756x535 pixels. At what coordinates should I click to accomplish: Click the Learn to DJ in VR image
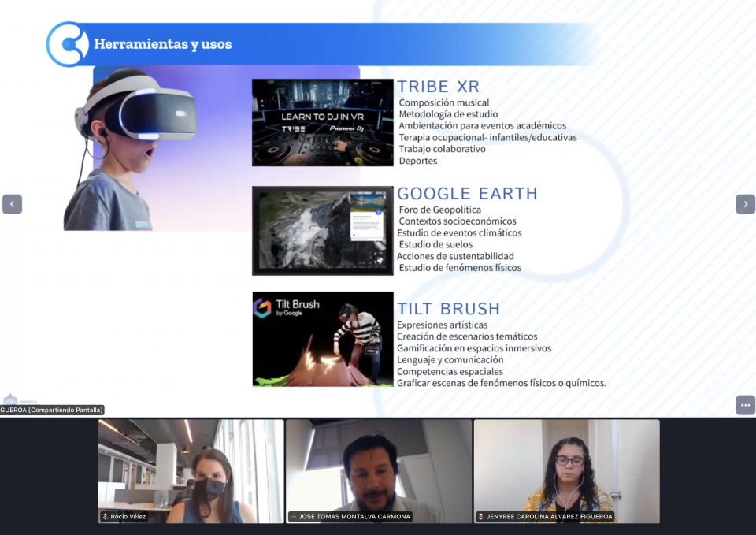click(323, 123)
